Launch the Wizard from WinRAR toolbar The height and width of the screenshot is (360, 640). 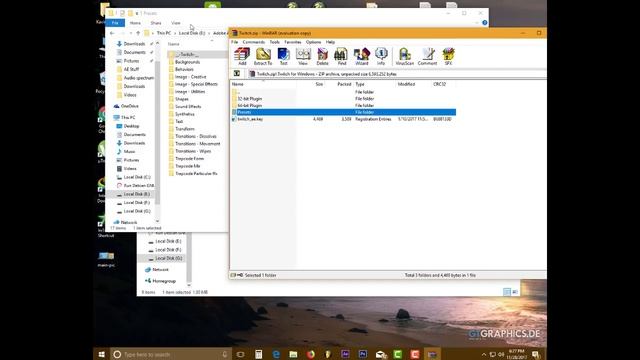(x=362, y=56)
